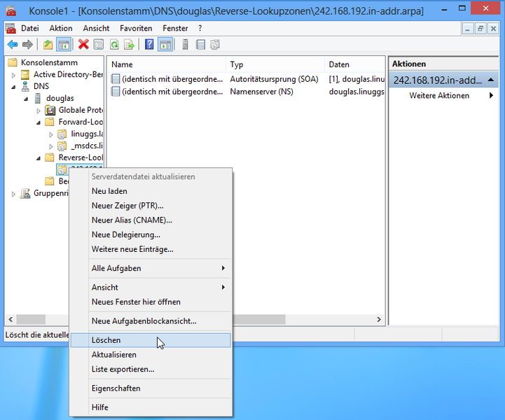505x420 pixels.
Task: Toggle the console tree show/hide button
Action: [x=63, y=45]
